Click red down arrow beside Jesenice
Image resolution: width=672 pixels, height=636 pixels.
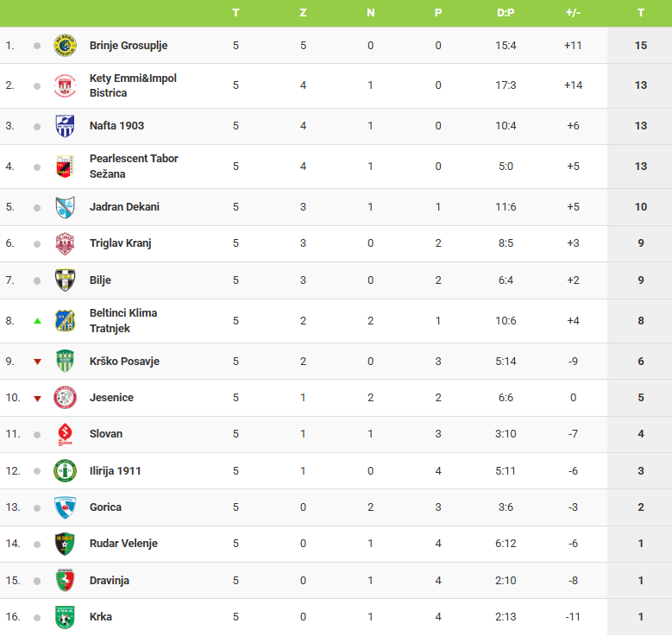pos(37,399)
